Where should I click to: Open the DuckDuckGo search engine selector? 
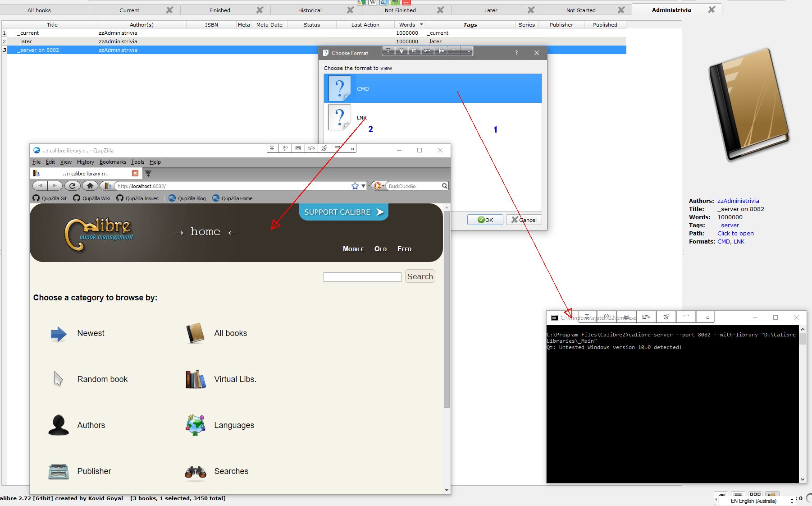click(379, 186)
